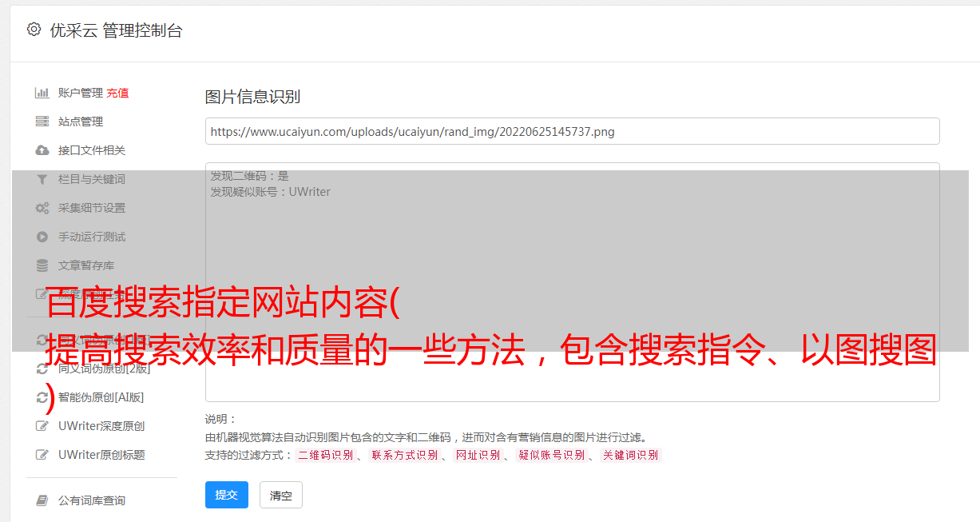This screenshot has width=980, height=522.
Task: Select 手动运行测试 in the sidebar
Action: (92, 237)
